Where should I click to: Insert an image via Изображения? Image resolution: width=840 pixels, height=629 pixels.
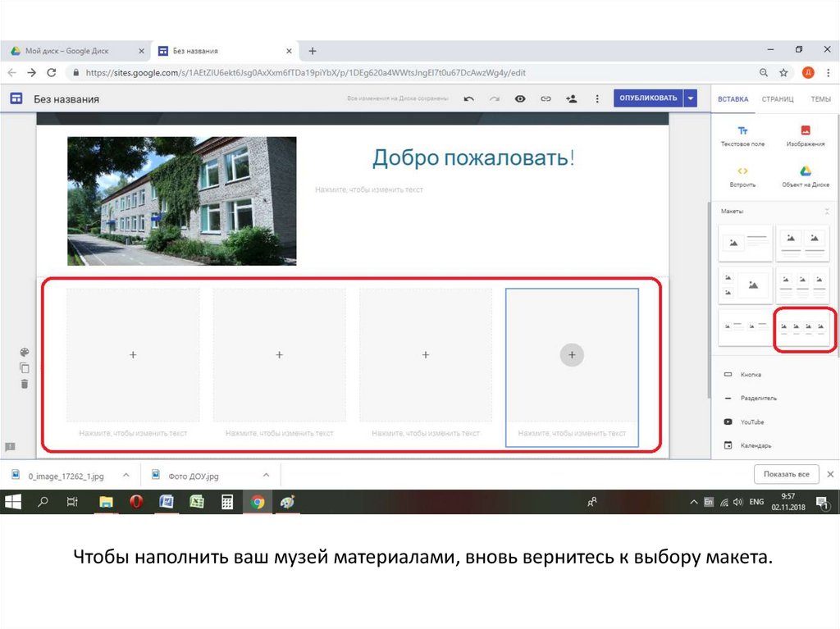806,135
